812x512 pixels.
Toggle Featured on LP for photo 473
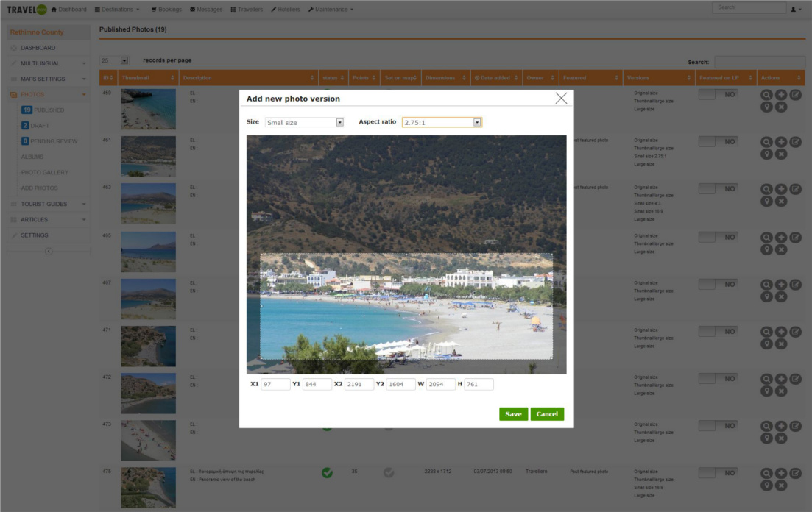[719, 425]
